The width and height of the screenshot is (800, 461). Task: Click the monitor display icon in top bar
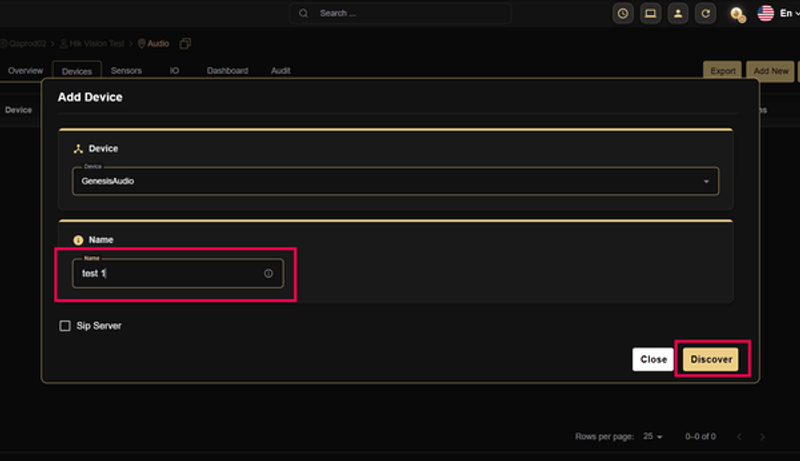click(651, 14)
